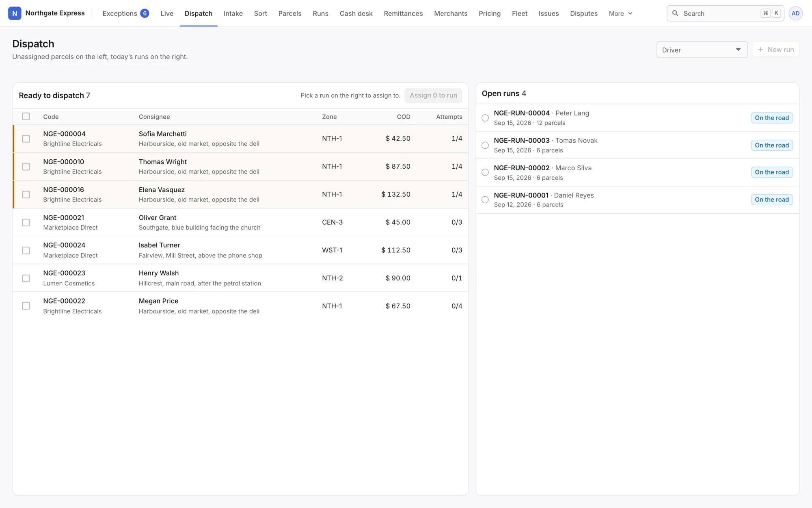Check the NGE-000023 parcel checkbox
Image resolution: width=812 pixels, height=508 pixels.
26,278
